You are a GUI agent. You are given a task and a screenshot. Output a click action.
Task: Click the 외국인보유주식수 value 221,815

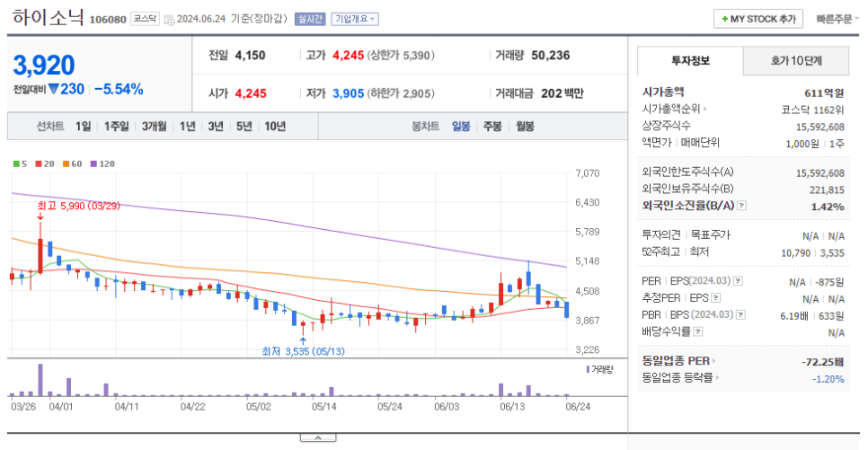tap(827, 190)
